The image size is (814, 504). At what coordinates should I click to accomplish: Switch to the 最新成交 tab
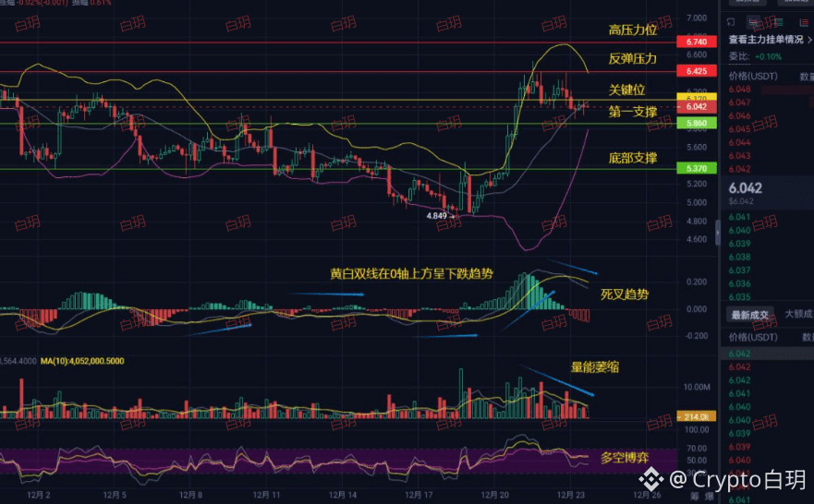(x=749, y=315)
